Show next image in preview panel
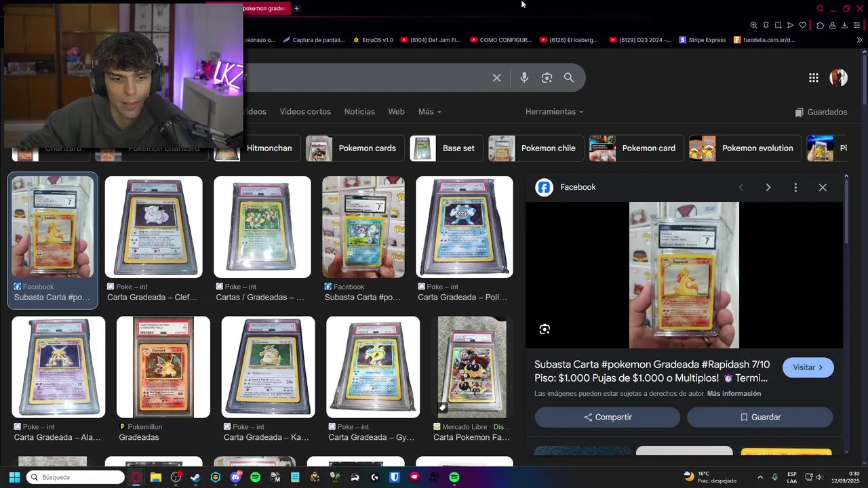This screenshot has height=488, width=868. tap(768, 188)
